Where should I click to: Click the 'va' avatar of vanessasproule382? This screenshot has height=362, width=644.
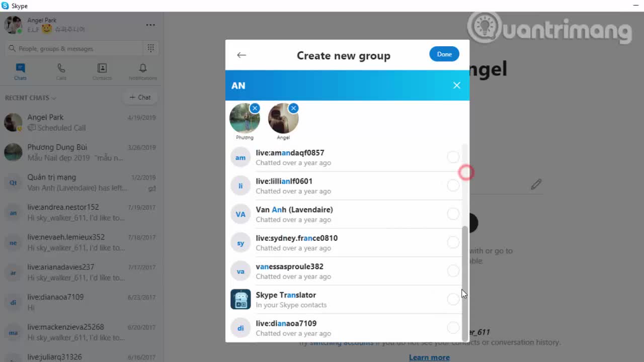tap(240, 271)
